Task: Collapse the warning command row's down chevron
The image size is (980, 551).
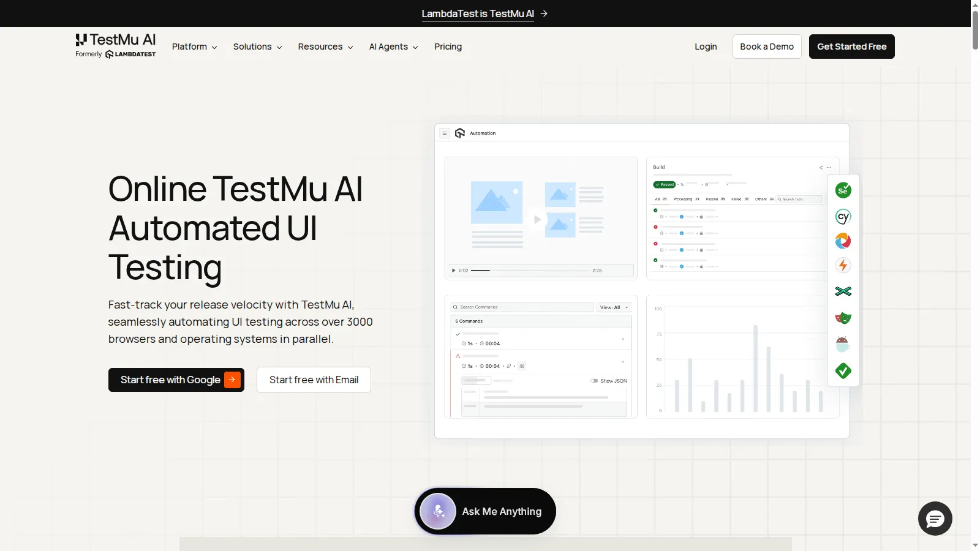Action: click(623, 362)
